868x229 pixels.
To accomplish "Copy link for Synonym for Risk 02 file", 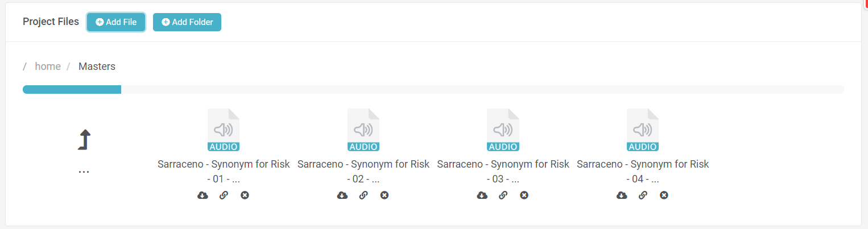I will click(363, 195).
